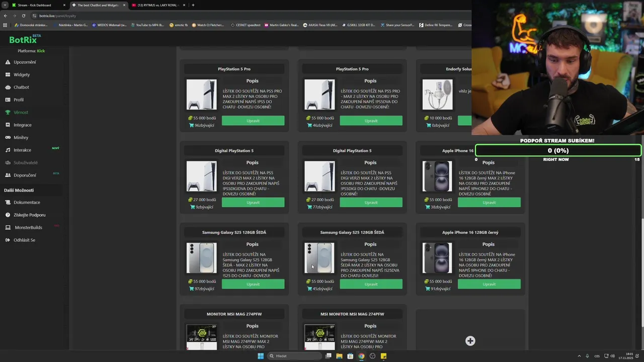Screen dimensions: 644x362
Task: Click Upravit for Apple iPhone 16 with 91 remaining
Action: 489,284
